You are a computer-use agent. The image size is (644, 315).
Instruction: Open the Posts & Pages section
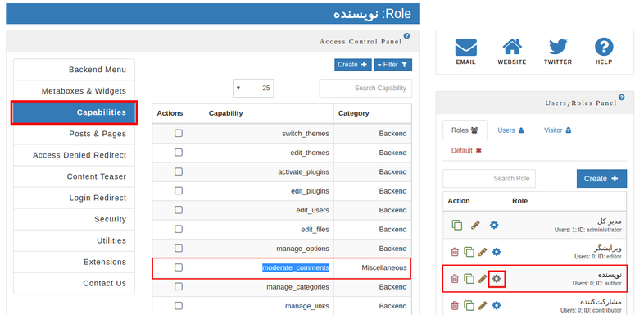pos(74,134)
